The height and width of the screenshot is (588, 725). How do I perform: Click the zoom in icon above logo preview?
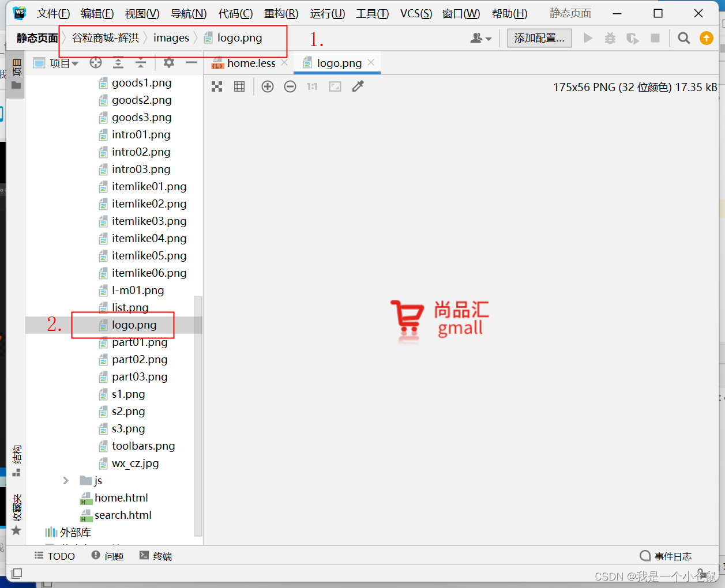267,86
